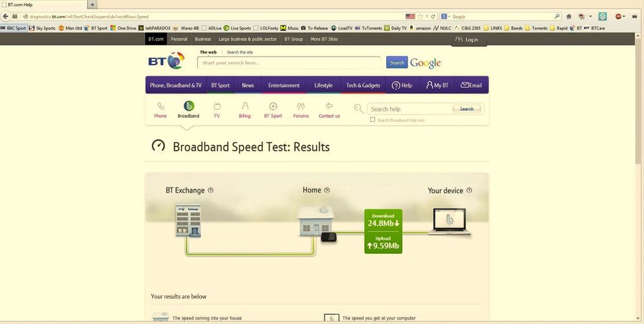The width and height of the screenshot is (644, 324).
Task: Click the blue Search button next to Google
Action: coord(396,62)
